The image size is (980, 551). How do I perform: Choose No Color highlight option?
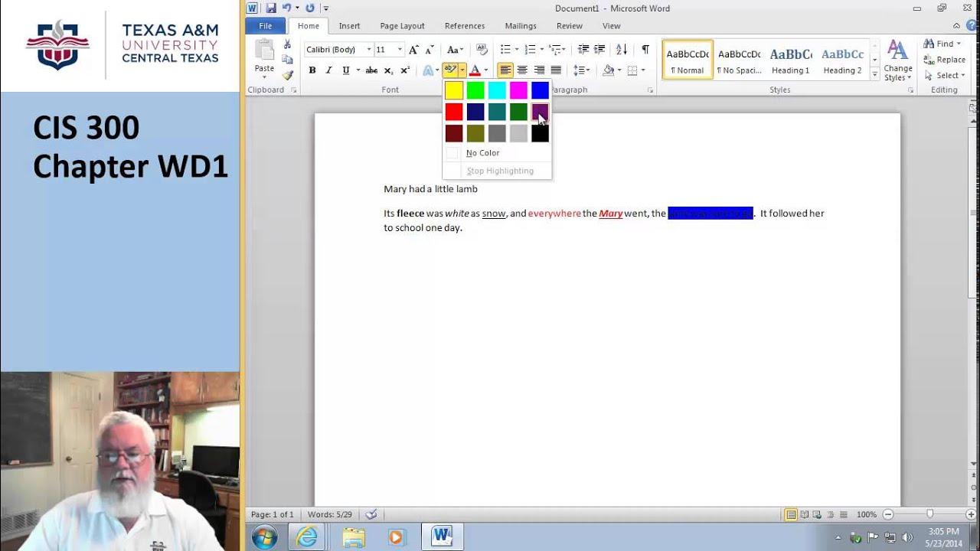497,153
